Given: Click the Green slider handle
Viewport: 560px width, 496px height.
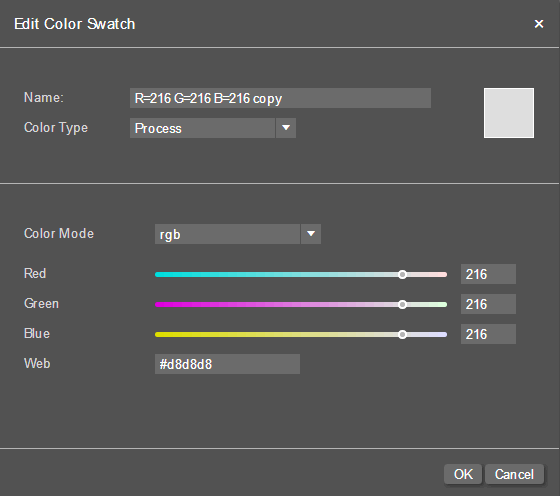Looking at the screenshot, I should click(x=402, y=304).
